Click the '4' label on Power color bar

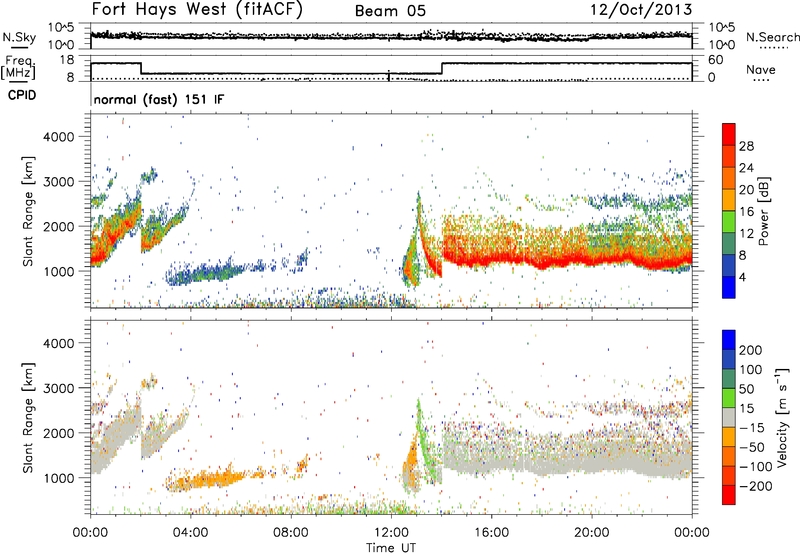click(x=743, y=277)
